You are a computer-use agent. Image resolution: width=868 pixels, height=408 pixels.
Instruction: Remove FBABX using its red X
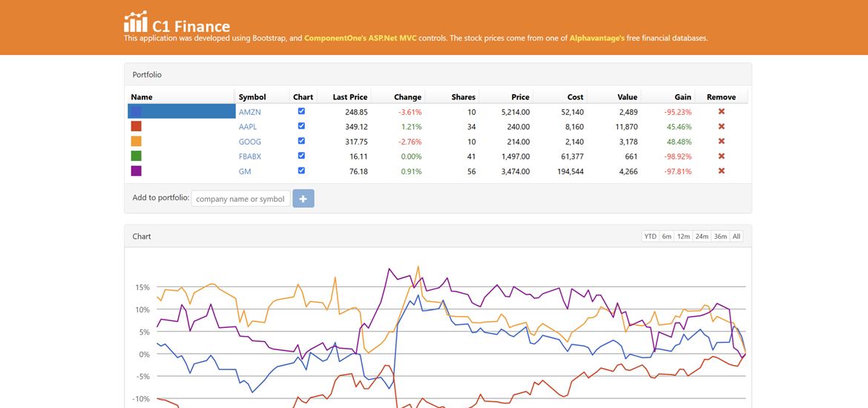coord(721,157)
